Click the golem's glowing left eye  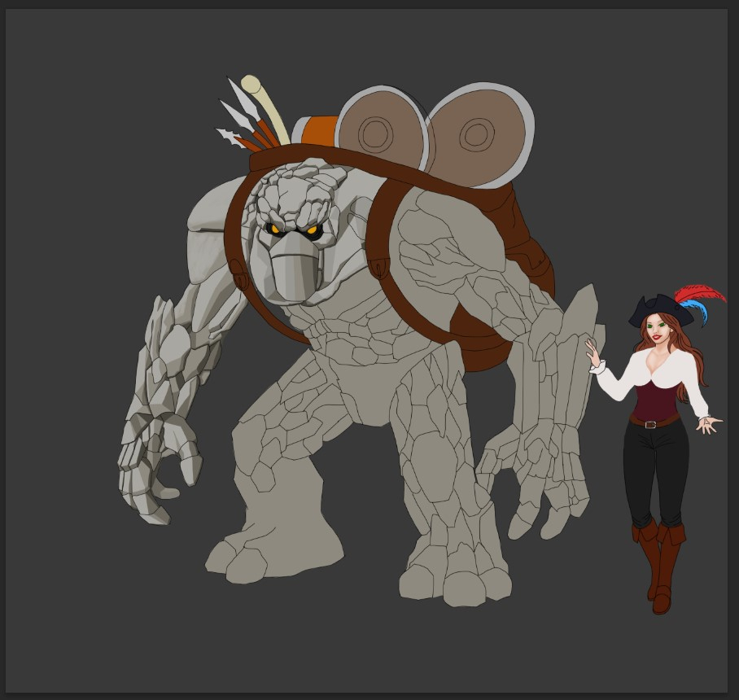pyautogui.click(x=275, y=230)
